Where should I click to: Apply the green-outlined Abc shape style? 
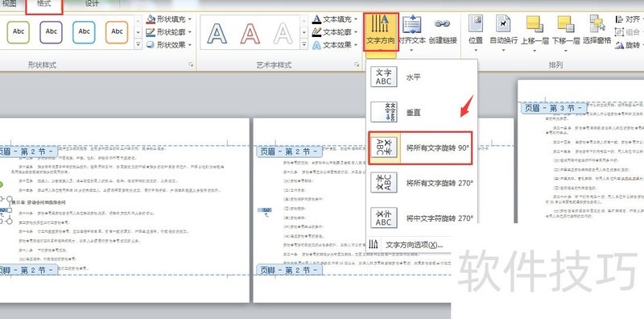tap(19, 32)
